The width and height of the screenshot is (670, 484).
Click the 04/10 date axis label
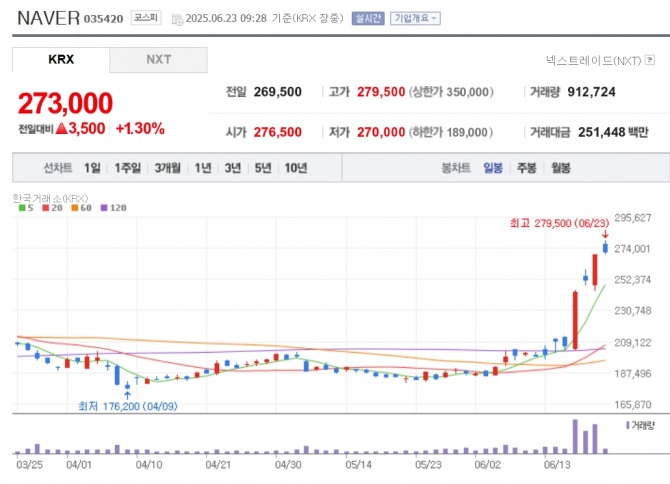click(x=149, y=465)
